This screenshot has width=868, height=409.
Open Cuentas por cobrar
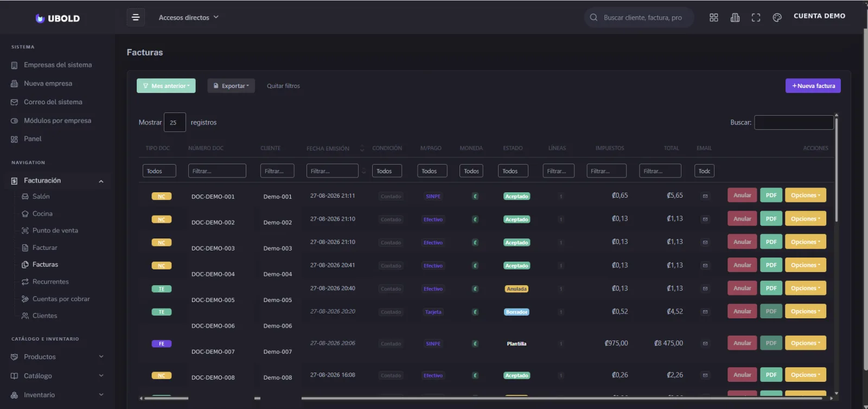tap(61, 299)
